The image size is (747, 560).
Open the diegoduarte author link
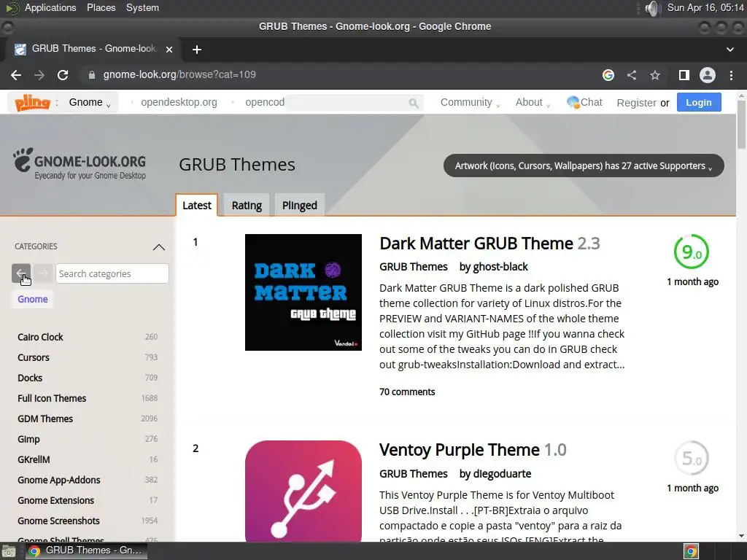(502, 474)
